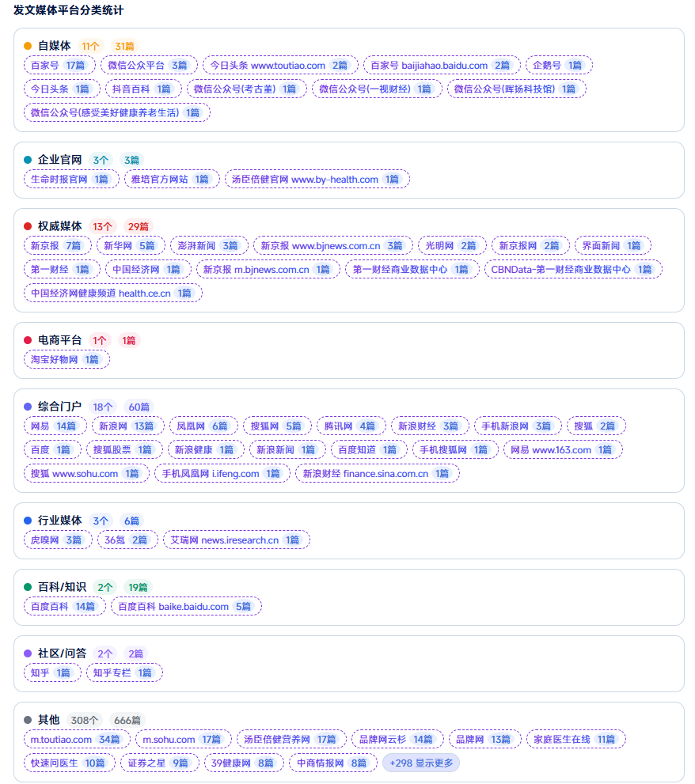
Task: Click the orange dot beside 自媒体
Action: coord(28,46)
